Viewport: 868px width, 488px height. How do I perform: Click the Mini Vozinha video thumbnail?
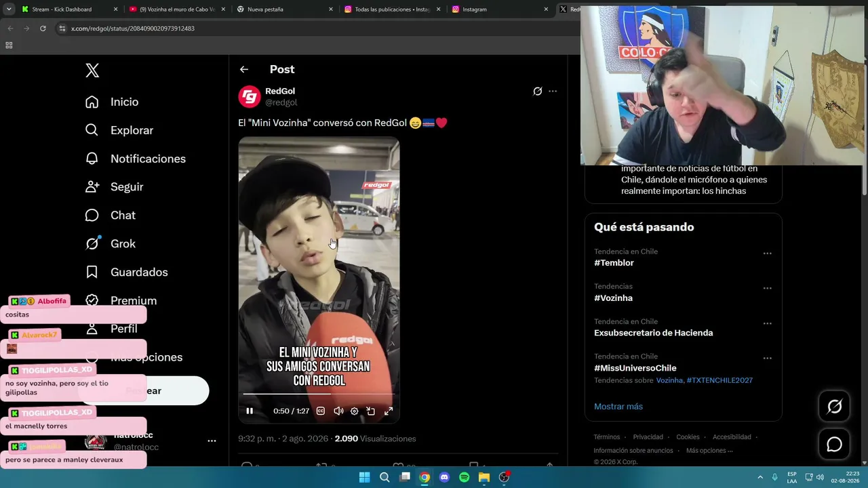[x=319, y=279]
